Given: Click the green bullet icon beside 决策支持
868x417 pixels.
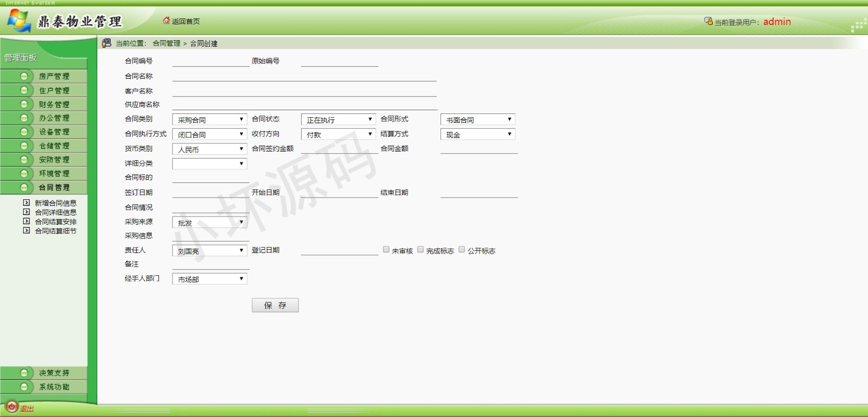Looking at the screenshot, I should (x=24, y=372).
